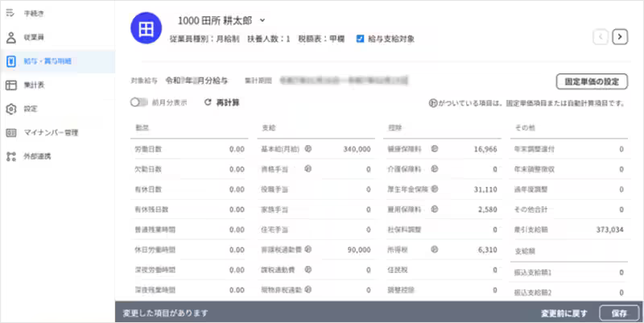This screenshot has height=323, width=644.
Task: Click the 外部連携 branch icon
Action: tap(10, 155)
